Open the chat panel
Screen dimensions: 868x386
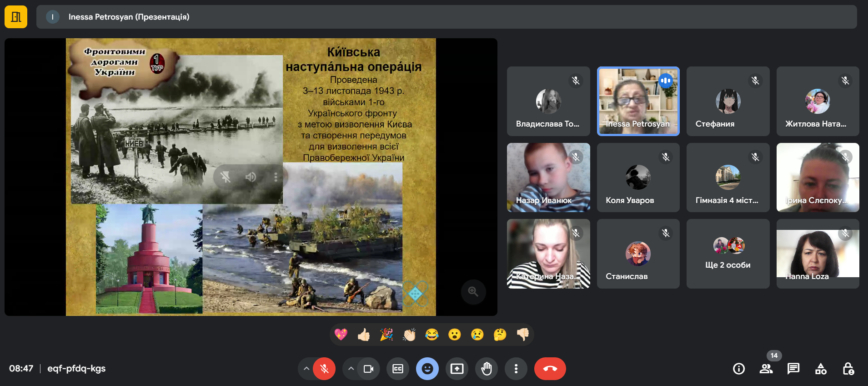click(793, 369)
